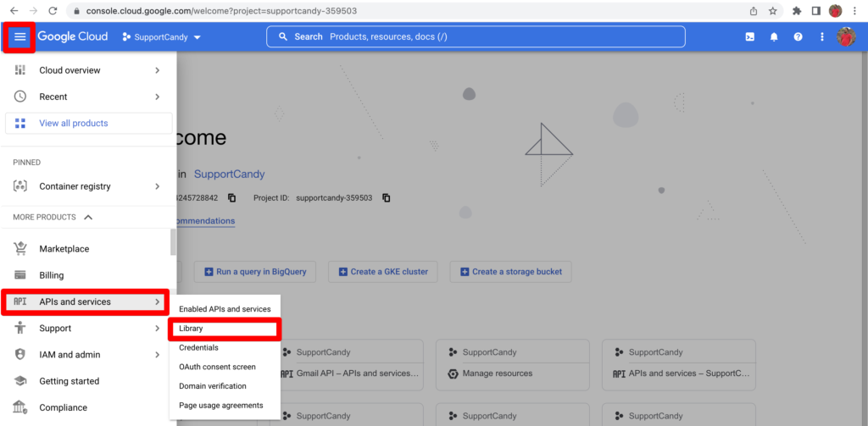Screen dimensions: 868x426
Task: Click Run a query in BigQuery button
Action: pyautogui.click(x=255, y=272)
